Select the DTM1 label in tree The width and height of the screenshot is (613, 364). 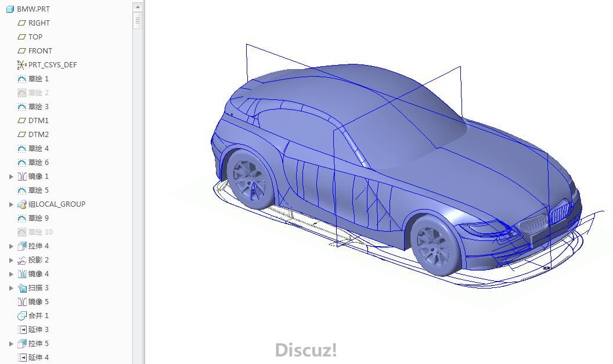(x=38, y=120)
